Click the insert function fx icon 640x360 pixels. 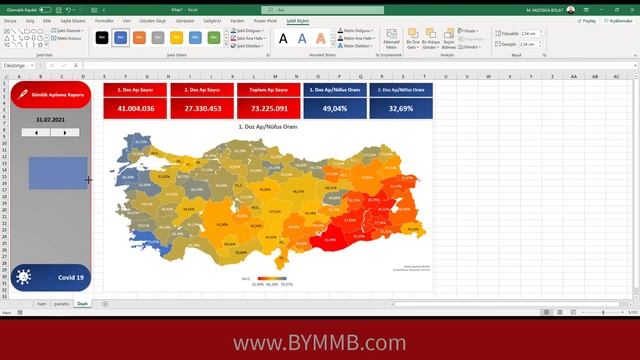(x=76, y=65)
